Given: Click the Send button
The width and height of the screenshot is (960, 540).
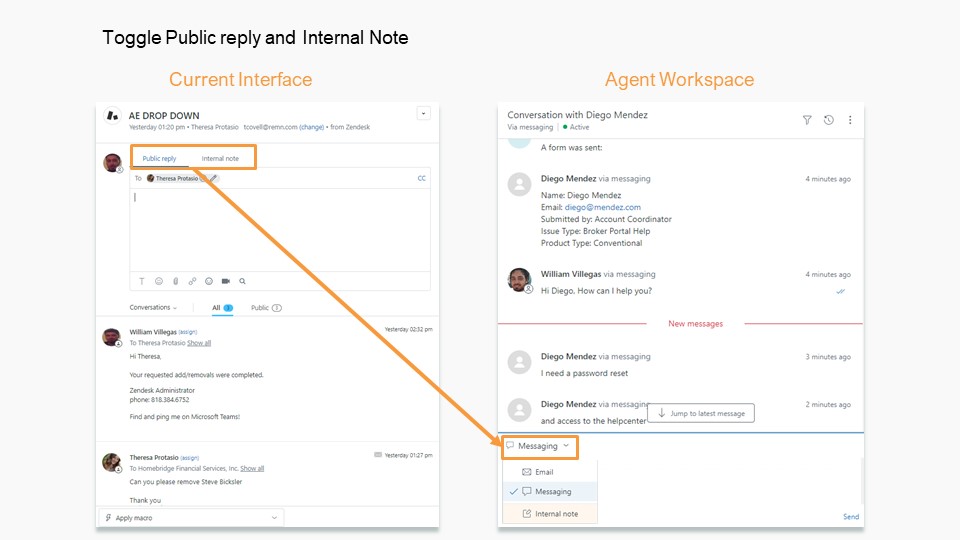Looking at the screenshot, I should coord(851,517).
